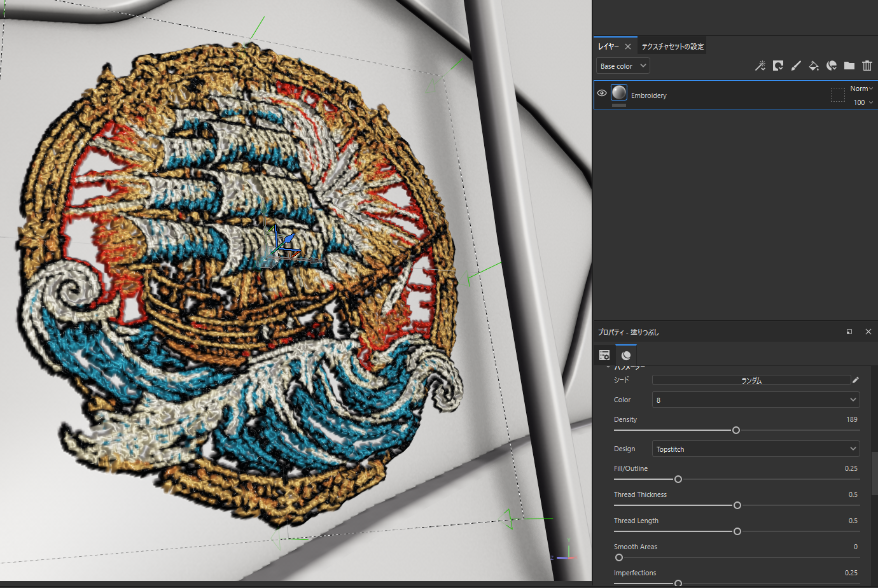Close the プロパティ - 塗りつぶし panel
This screenshot has height=588, width=878.
(868, 332)
